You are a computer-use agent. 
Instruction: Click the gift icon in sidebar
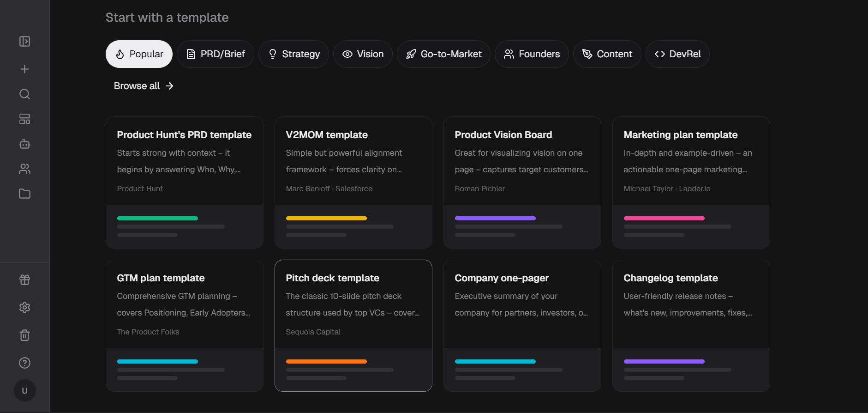pyautogui.click(x=25, y=279)
